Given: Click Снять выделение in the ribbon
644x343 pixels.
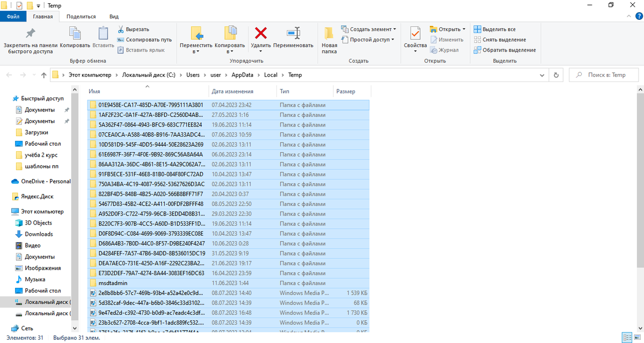Looking at the screenshot, I should [x=500, y=39].
